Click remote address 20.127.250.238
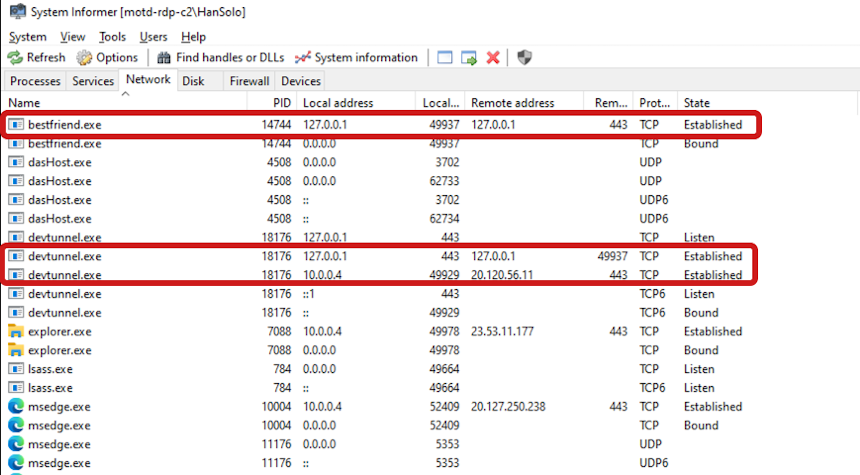Image resolution: width=860 pixels, height=475 pixels. [x=508, y=406]
